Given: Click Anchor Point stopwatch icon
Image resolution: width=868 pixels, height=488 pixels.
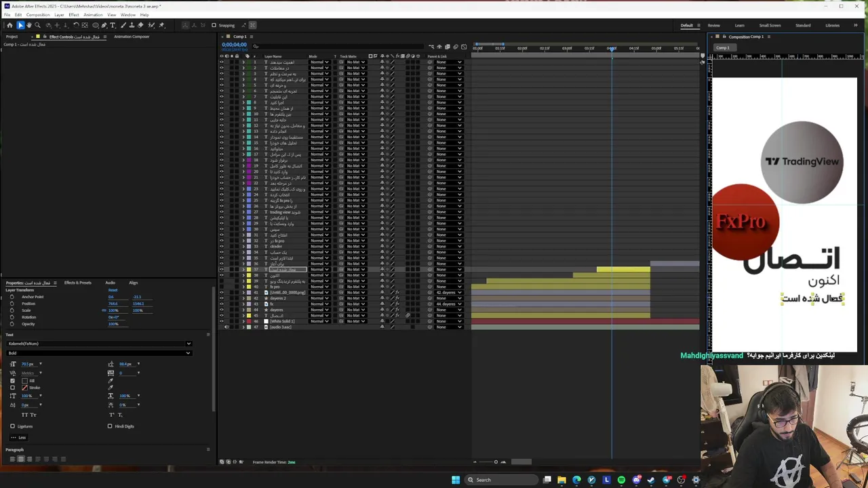Looking at the screenshot, I should pyautogui.click(x=12, y=297).
